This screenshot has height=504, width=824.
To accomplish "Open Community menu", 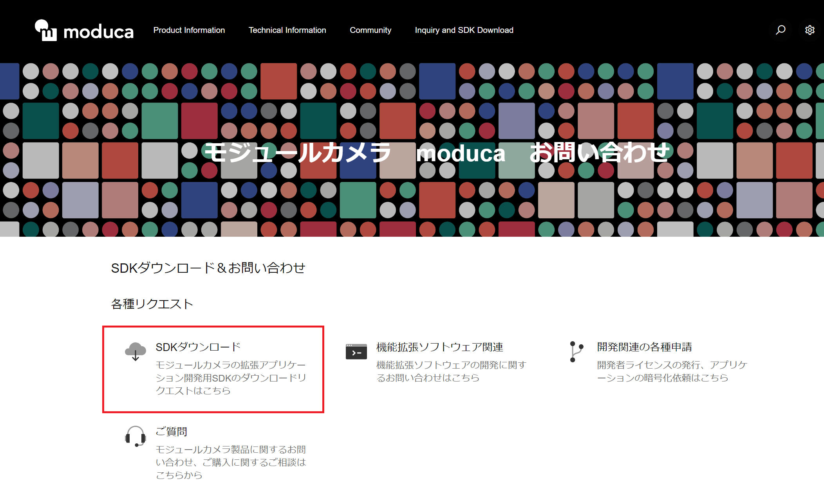I will point(370,30).
